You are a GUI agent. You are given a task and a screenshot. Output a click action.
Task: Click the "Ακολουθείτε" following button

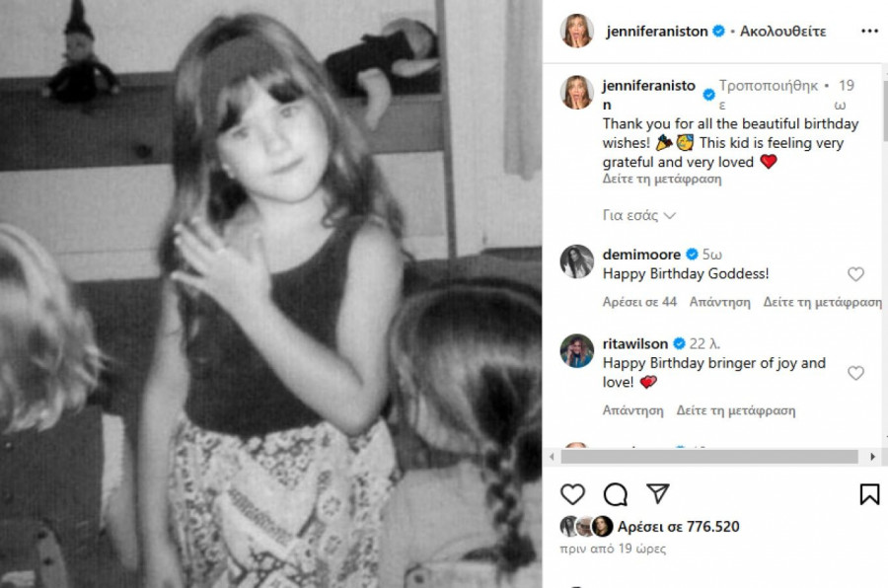tap(783, 31)
